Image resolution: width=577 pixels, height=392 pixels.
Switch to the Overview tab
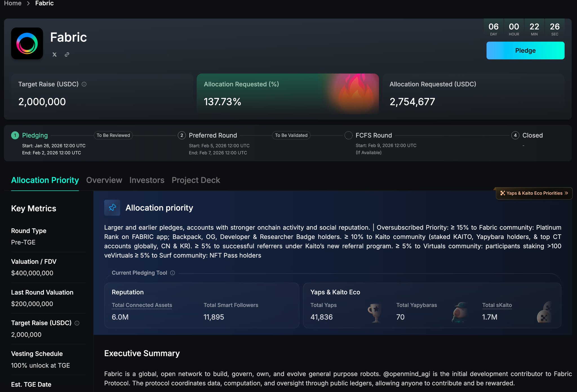pyautogui.click(x=104, y=180)
